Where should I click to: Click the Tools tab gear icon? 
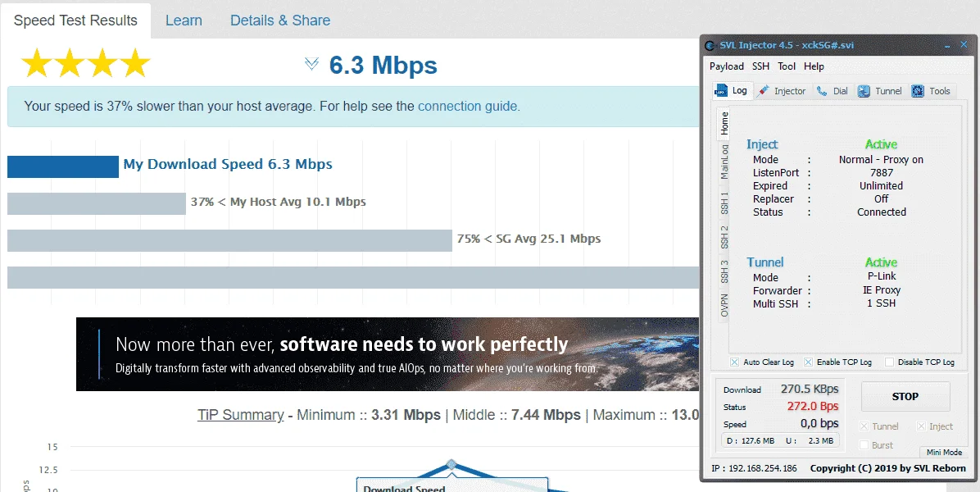pos(918,91)
